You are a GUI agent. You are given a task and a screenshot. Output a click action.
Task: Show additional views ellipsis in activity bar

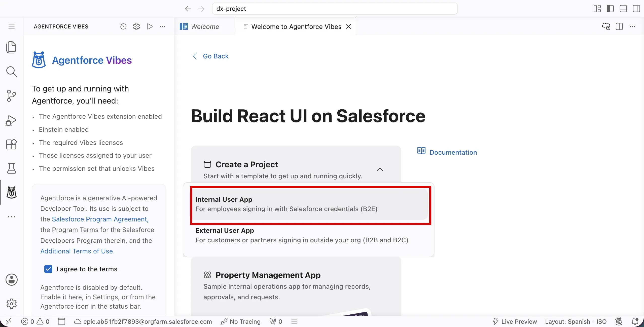click(11, 217)
